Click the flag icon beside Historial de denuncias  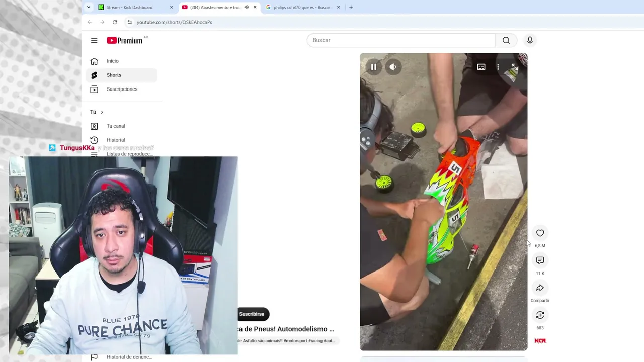(94, 357)
